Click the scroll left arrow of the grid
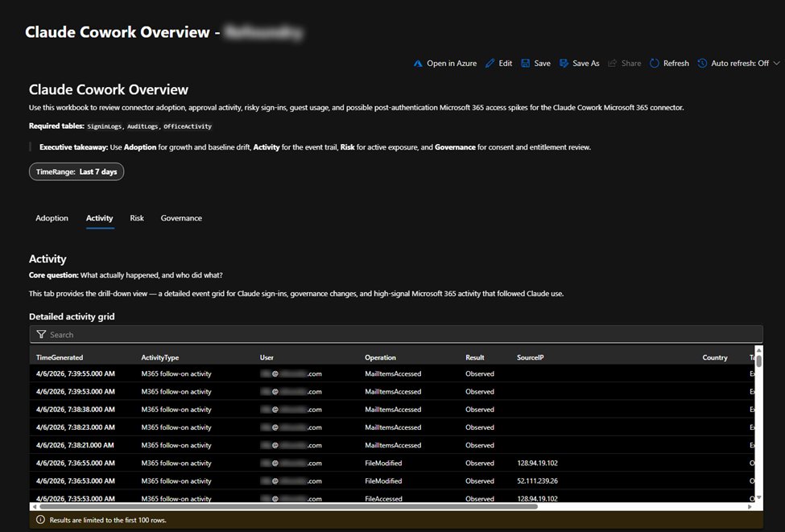The image size is (785, 532). point(34,506)
